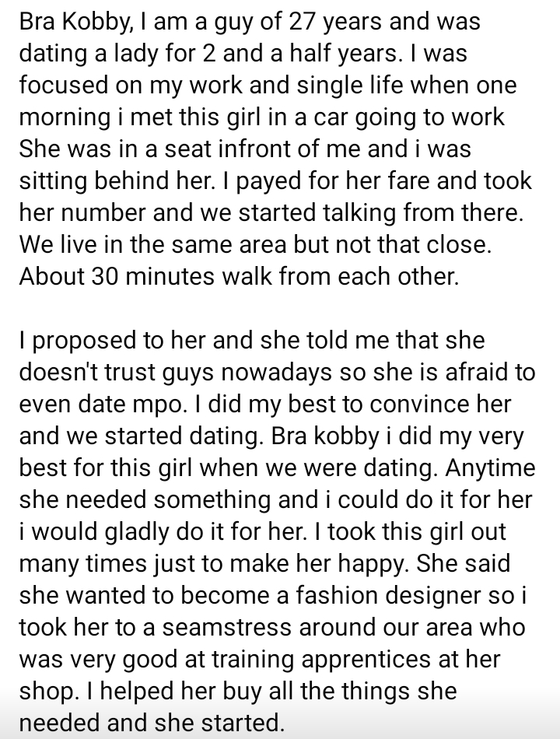Image resolution: width=560 pixels, height=739 pixels.
Task: Click the word "morning"
Action: tap(63, 117)
